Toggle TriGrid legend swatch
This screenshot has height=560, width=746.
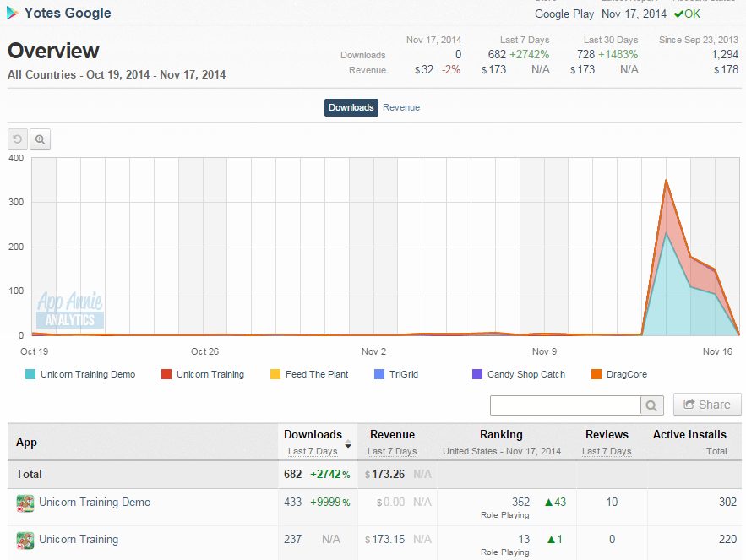point(379,374)
